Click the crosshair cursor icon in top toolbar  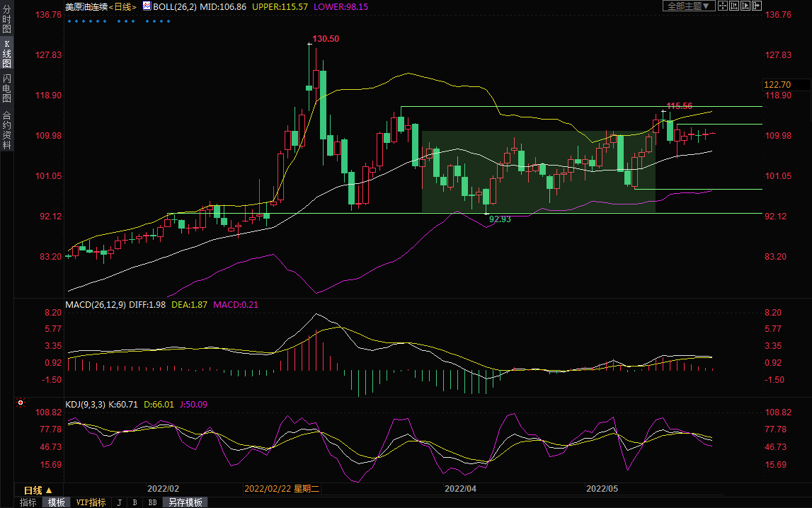point(723,6)
